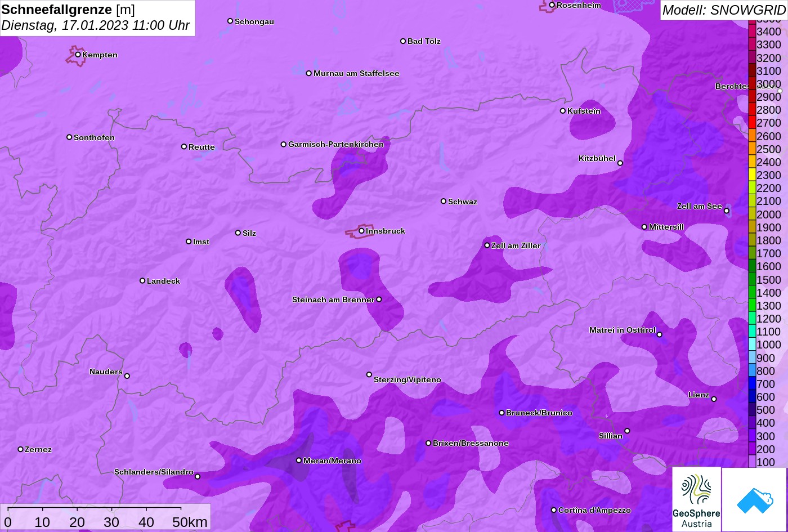
Task: Click the Rosenheim marker dot
Action: (552, 5)
